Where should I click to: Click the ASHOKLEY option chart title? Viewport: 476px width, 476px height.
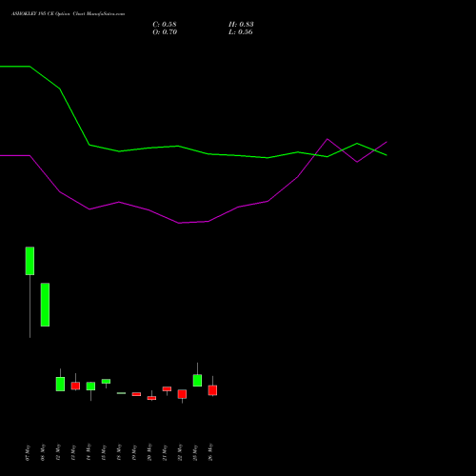[68, 14]
